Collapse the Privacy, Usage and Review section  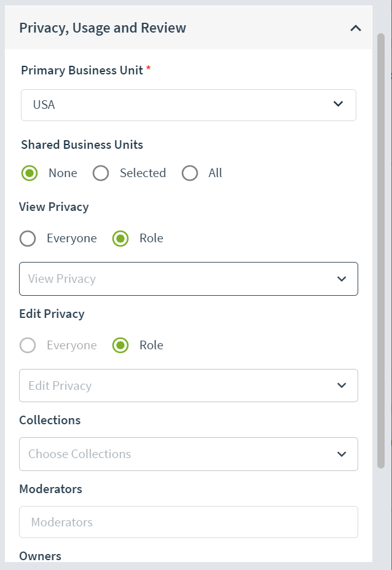[355, 28]
